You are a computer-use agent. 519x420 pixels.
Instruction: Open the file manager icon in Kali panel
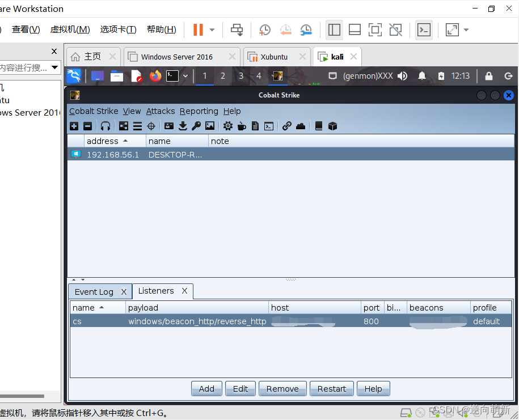[116, 76]
